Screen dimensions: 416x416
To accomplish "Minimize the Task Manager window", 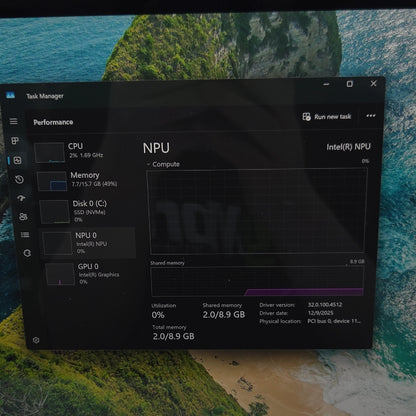I will point(326,84).
